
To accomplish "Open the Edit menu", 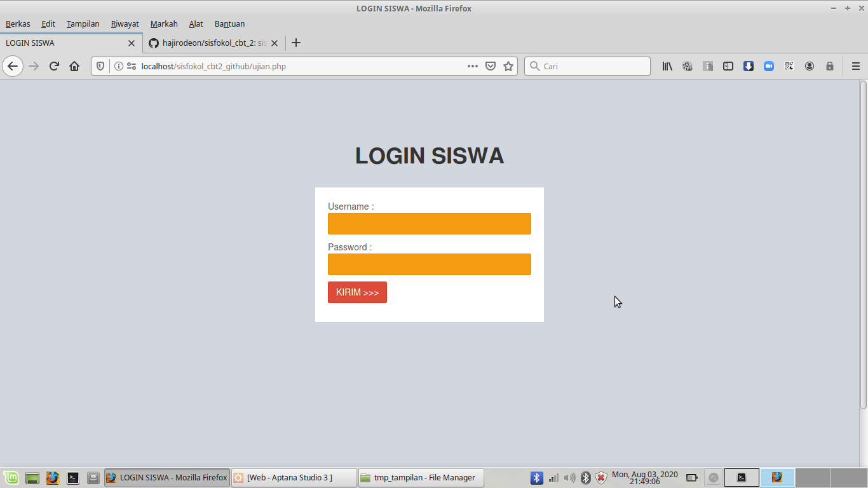I will 48,24.
